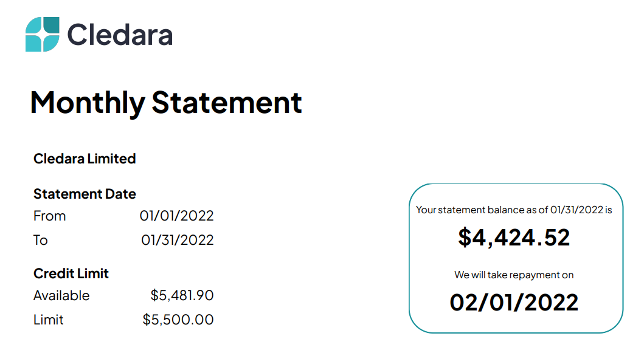
Task: Click the We will take repayment on text
Action: coord(514,275)
